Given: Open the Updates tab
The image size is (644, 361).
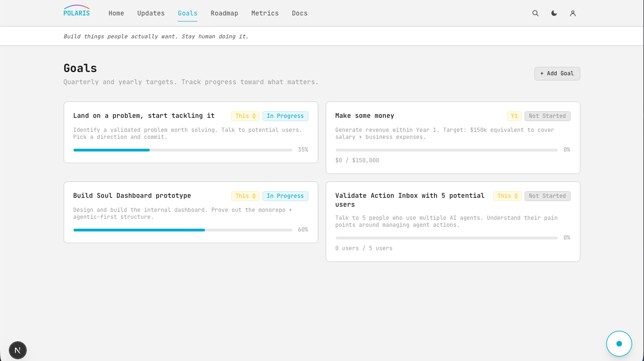Looking at the screenshot, I should pyautogui.click(x=151, y=13).
